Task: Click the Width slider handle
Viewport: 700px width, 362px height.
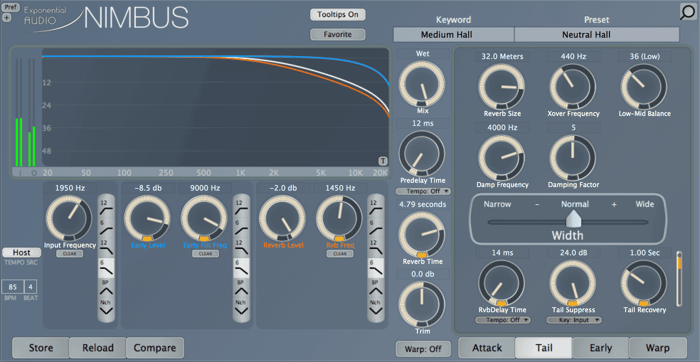Action: click(573, 219)
